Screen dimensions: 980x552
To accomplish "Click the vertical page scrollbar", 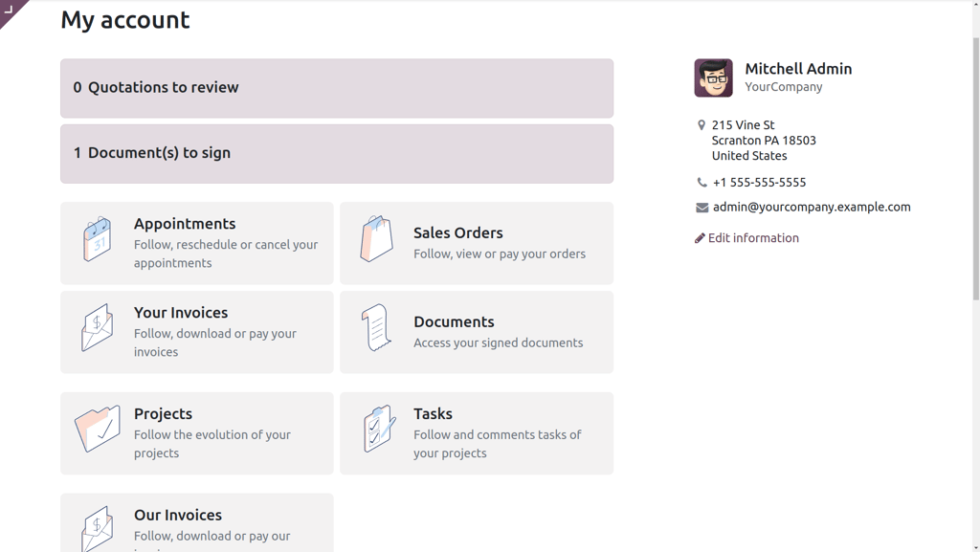I will coord(975,172).
